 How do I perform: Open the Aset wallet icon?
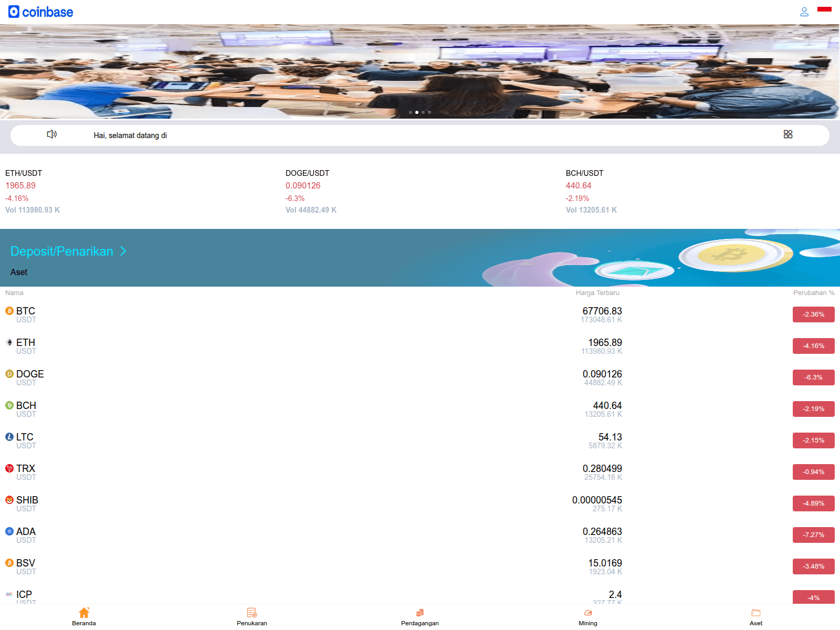tap(756, 613)
